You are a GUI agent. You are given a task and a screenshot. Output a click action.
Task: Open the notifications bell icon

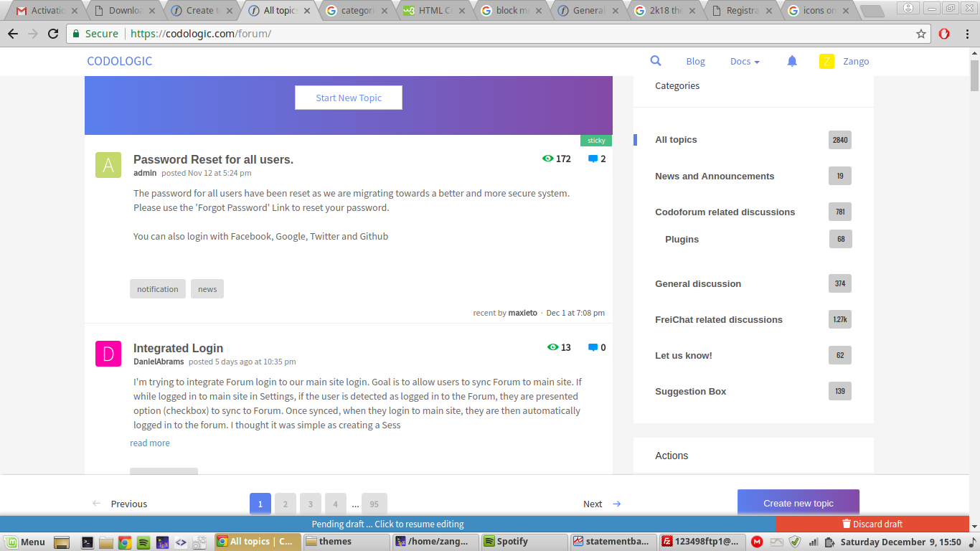pos(792,61)
